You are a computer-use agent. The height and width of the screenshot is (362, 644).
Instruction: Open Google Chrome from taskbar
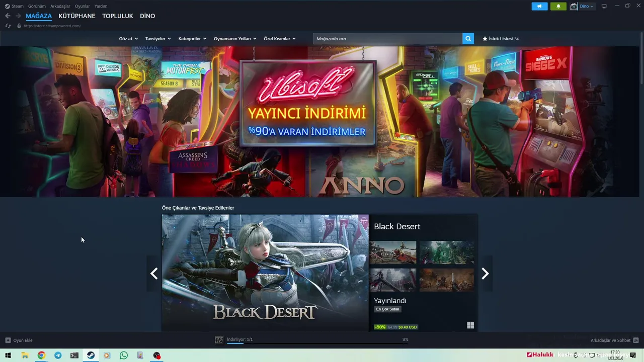coord(41,355)
